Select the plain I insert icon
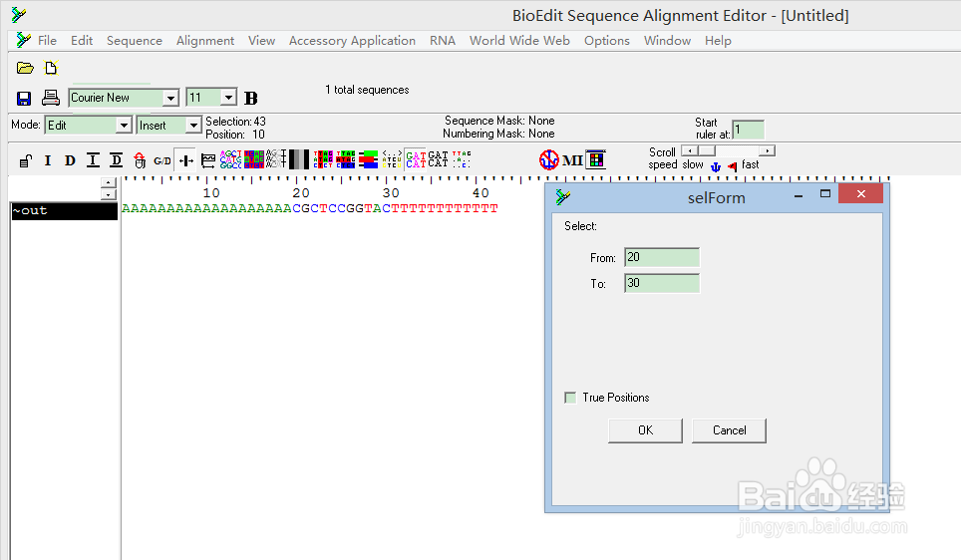Image resolution: width=961 pixels, height=560 pixels. [x=48, y=160]
